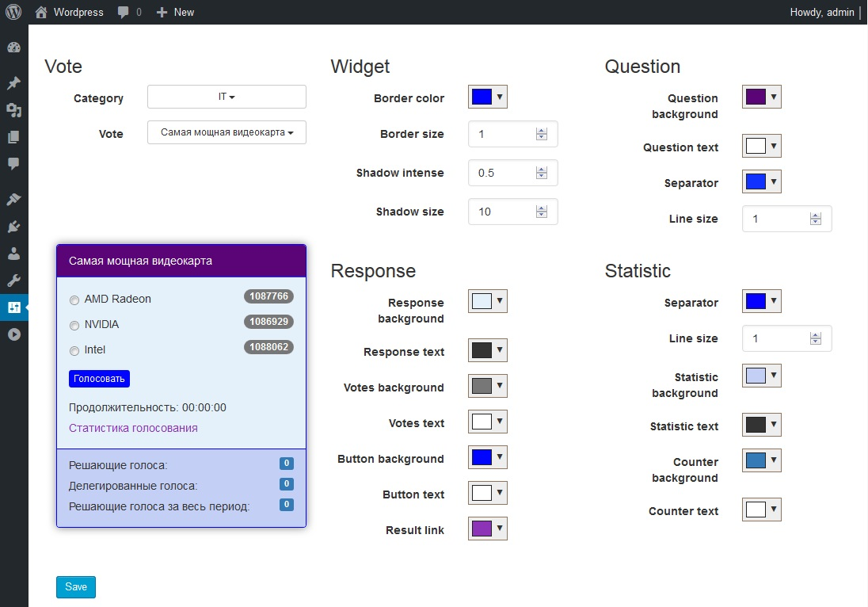Click the Question Line size spinner
This screenshot has height=607, width=868.
click(816, 219)
